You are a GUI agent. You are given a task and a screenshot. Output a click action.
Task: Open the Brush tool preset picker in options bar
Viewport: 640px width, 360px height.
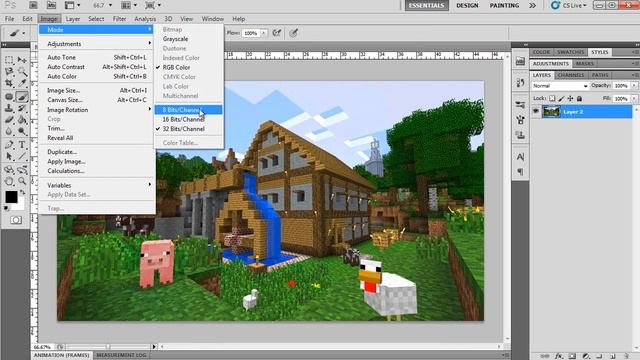point(17,33)
